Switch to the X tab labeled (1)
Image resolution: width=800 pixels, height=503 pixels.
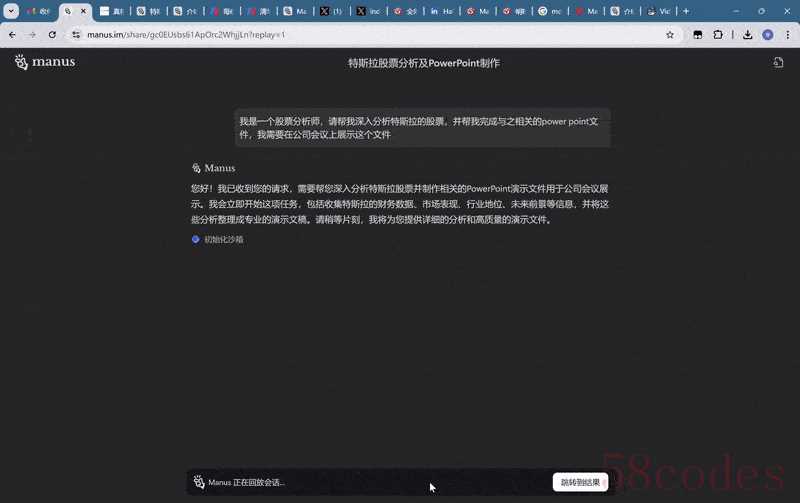[x=331, y=11]
